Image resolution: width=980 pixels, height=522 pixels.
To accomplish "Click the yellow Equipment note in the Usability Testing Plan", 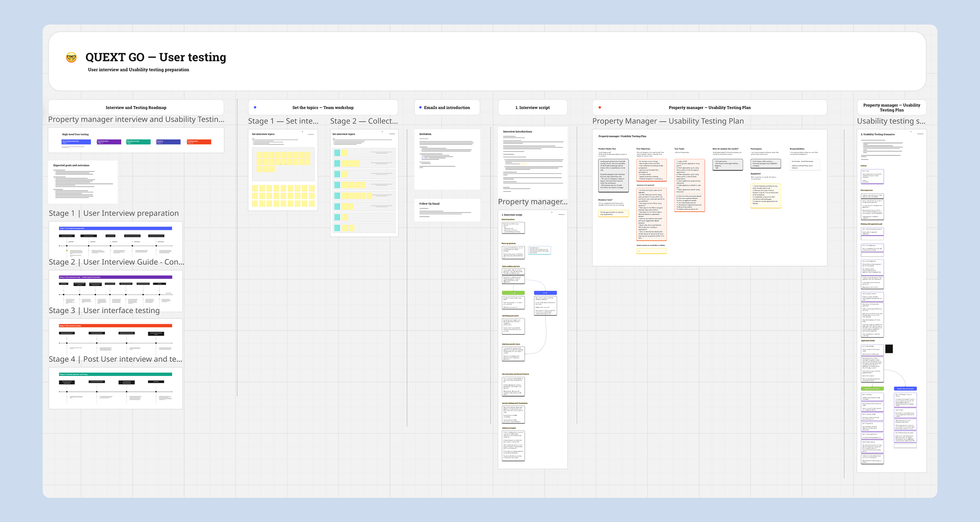I will pyautogui.click(x=765, y=195).
